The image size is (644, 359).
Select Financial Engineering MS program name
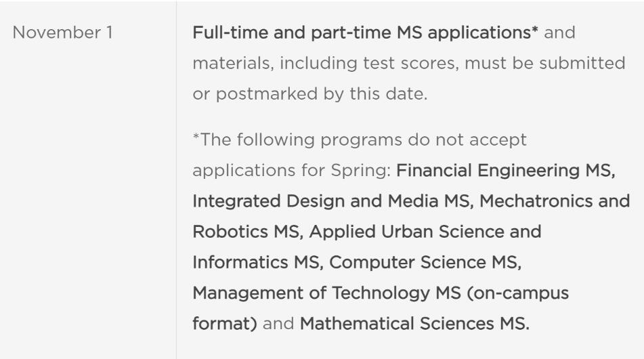(506, 171)
